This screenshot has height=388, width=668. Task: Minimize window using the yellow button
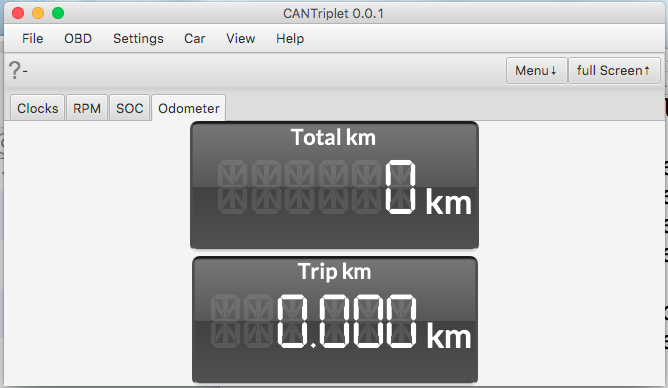pyautogui.click(x=38, y=13)
